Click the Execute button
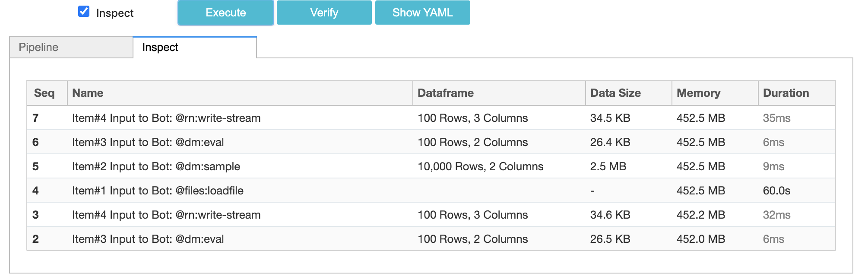 tap(225, 13)
